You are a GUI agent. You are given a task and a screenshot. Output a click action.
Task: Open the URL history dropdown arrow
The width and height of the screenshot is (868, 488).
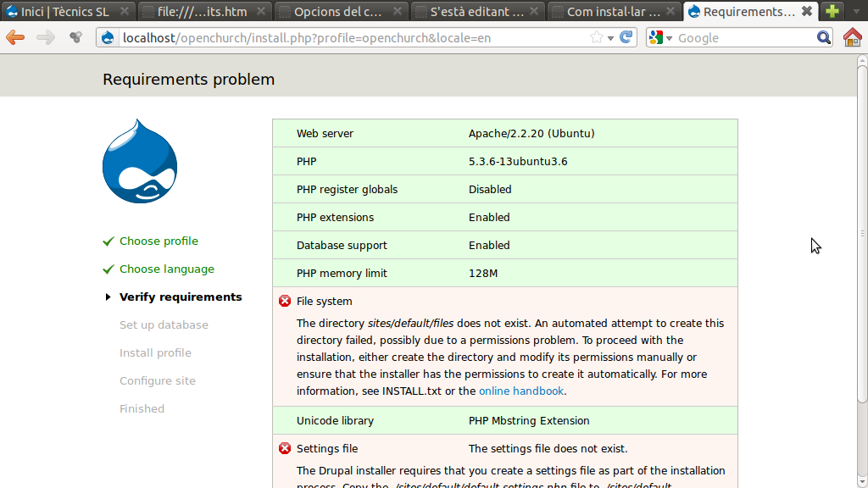pos(611,38)
